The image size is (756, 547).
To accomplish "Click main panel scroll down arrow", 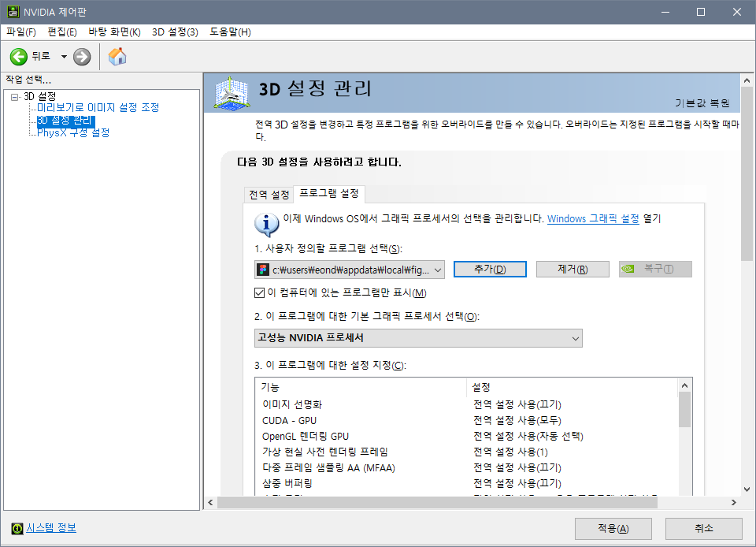I will pyautogui.click(x=747, y=489).
